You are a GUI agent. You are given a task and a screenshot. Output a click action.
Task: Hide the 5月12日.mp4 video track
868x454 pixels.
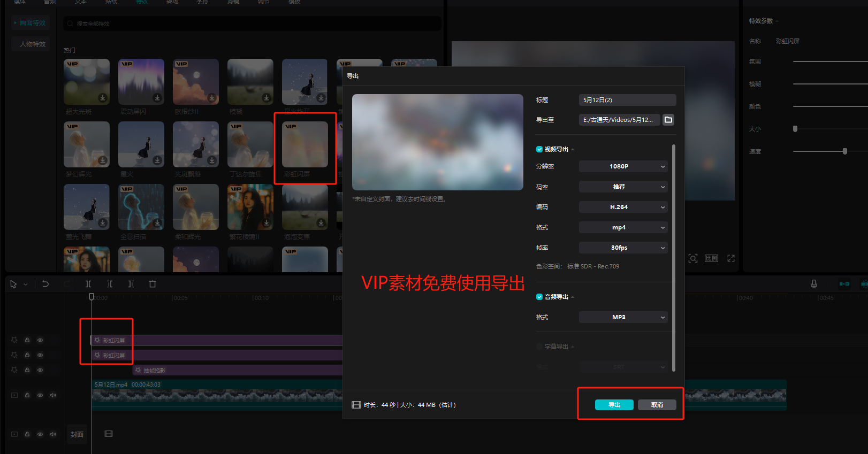point(40,395)
